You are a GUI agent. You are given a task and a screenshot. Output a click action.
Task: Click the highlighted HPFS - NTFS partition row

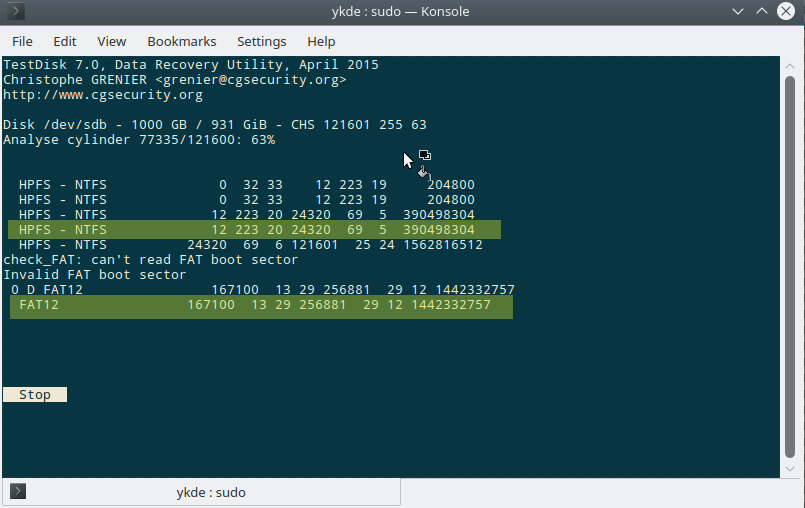click(255, 230)
